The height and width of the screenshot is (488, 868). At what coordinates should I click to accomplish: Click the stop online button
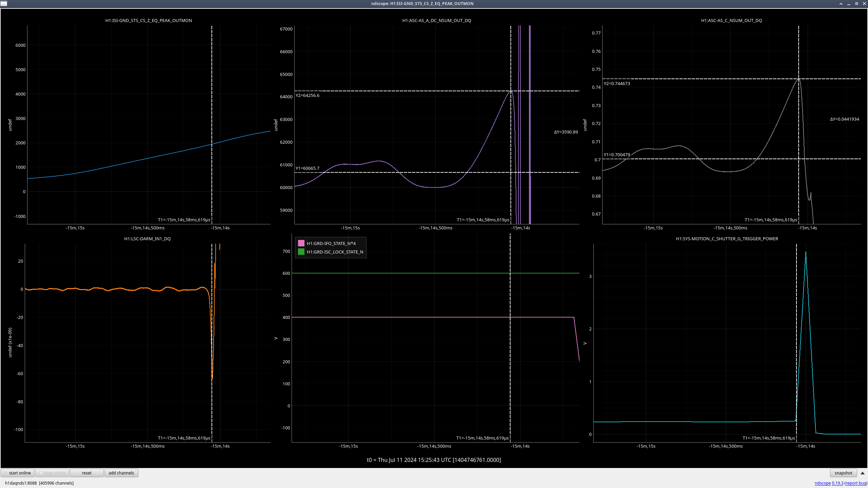tap(52, 473)
